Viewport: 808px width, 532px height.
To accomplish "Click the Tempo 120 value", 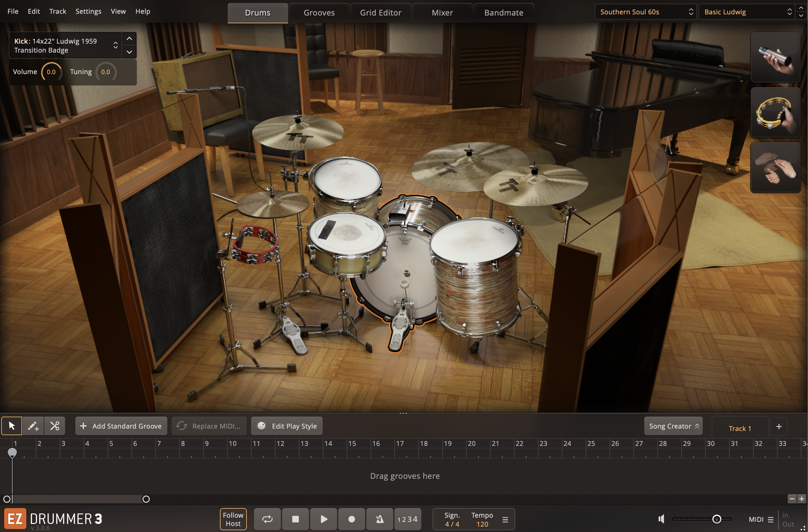I will pos(482,524).
